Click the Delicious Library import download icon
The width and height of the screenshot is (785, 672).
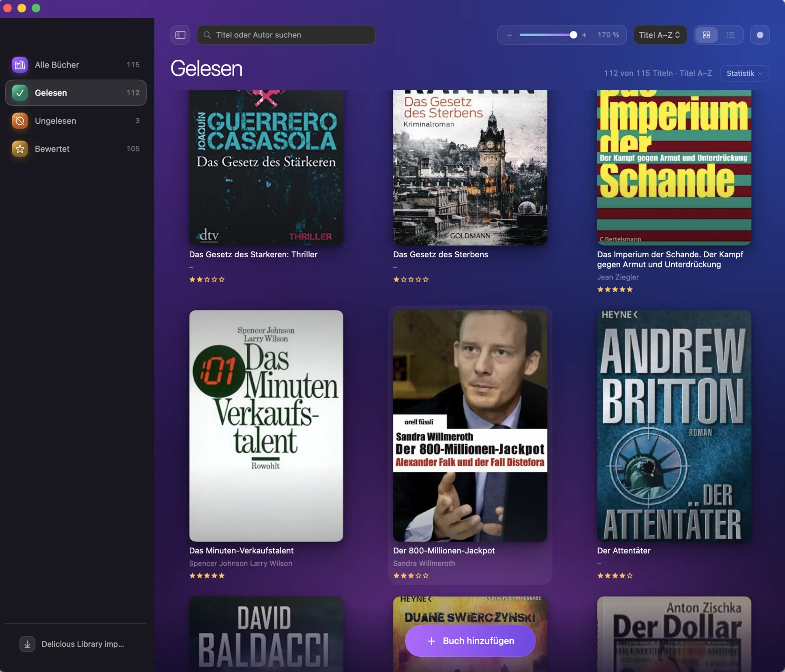pos(27,644)
